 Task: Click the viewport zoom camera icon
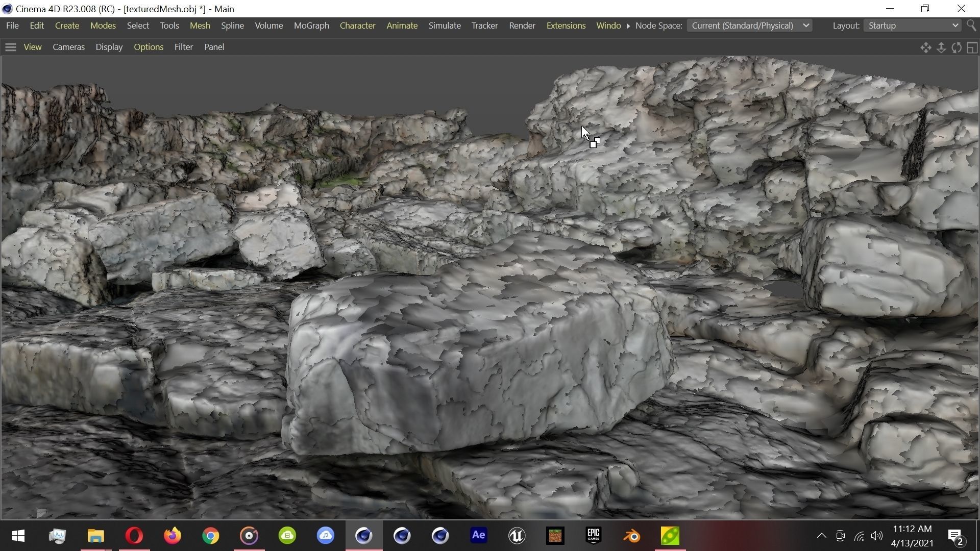coord(941,47)
